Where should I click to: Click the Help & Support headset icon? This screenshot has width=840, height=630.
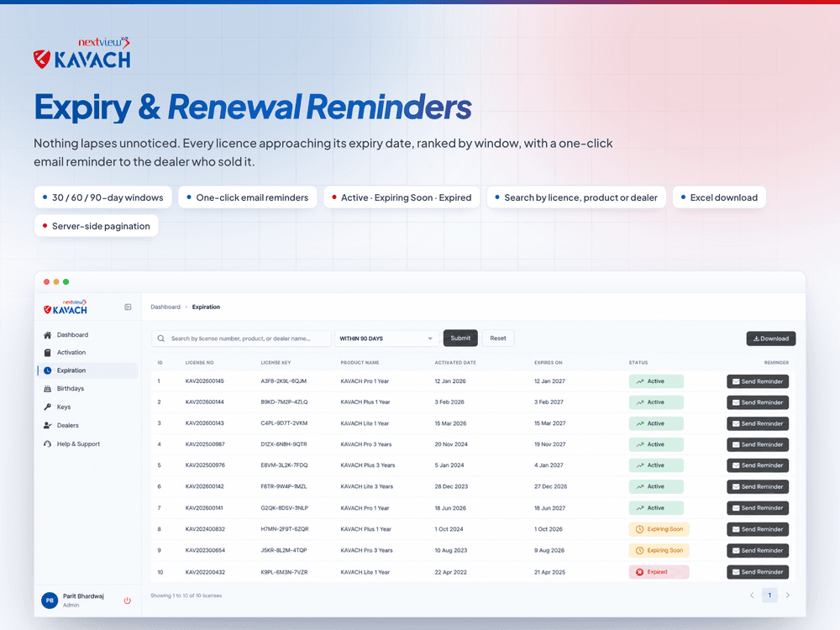coord(47,444)
